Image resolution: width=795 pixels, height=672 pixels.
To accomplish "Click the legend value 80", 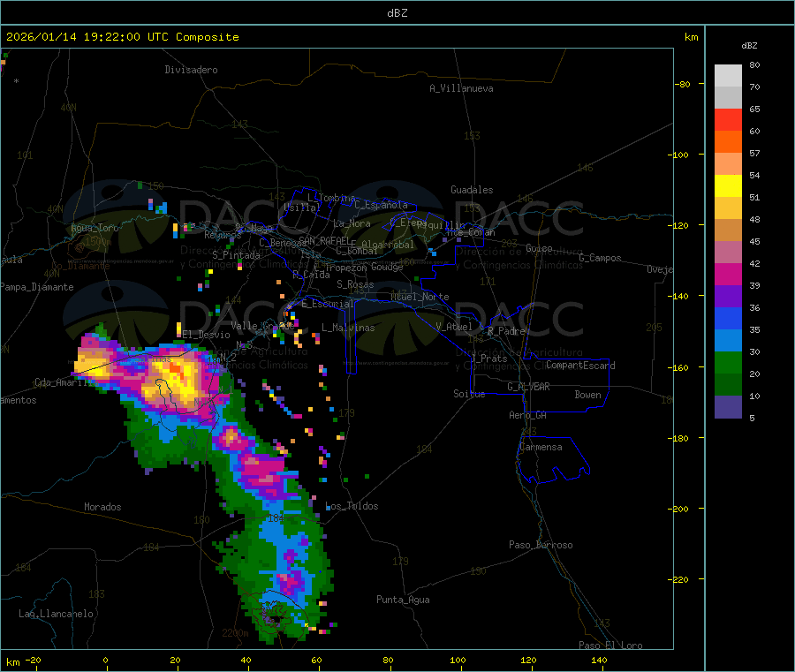I will [x=754, y=64].
